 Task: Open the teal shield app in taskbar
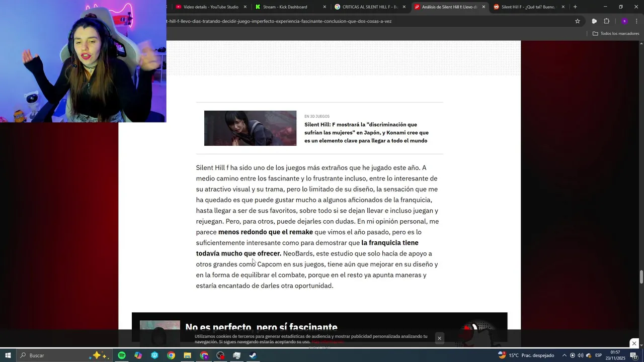coord(154,355)
